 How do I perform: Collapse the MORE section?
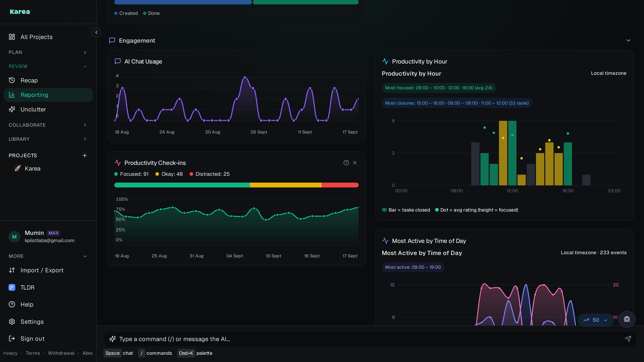(48, 256)
